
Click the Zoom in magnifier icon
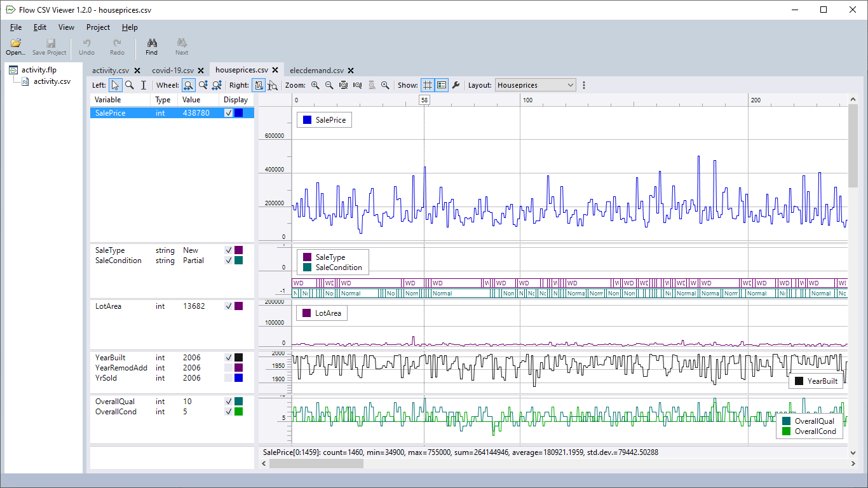pyautogui.click(x=315, y=85)
